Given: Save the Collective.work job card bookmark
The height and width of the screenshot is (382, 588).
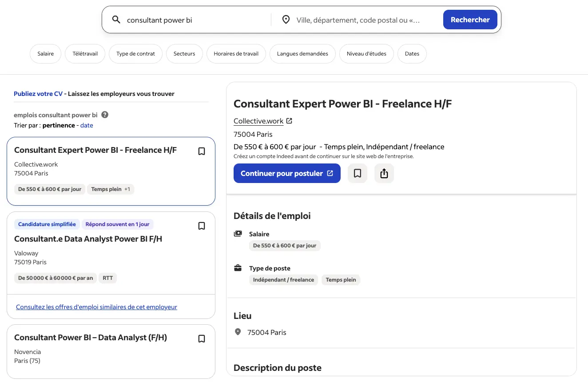Looking at the screenshot, I should tap(202, 151).
